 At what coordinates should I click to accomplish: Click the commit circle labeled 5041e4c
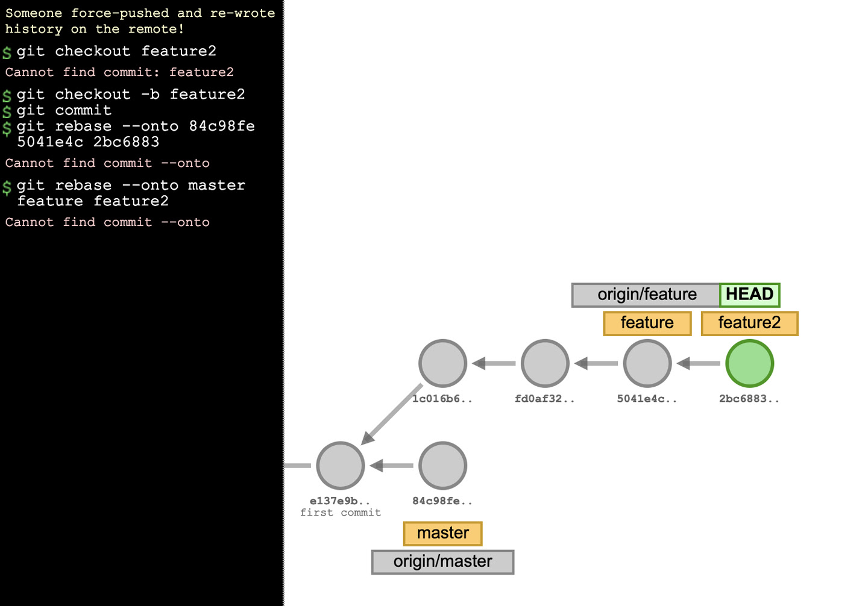point(647,363)
